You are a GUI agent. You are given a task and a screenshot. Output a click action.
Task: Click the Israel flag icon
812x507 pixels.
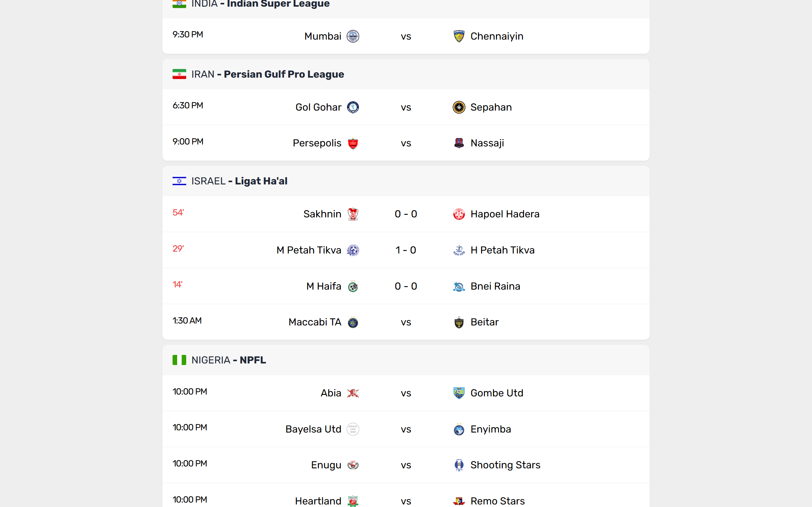click(x=179, y=181)
